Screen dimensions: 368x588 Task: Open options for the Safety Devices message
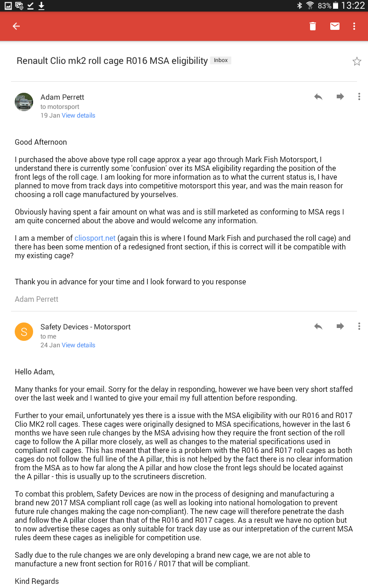click(359, 326)
